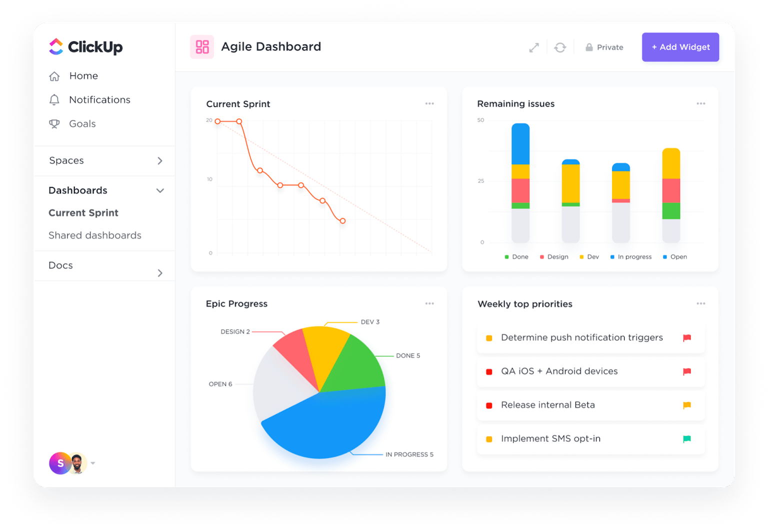The height and width of the screenshot is (532, 768).
Task: Click the Home icon in the sidebar
Action: pos(54,75)
